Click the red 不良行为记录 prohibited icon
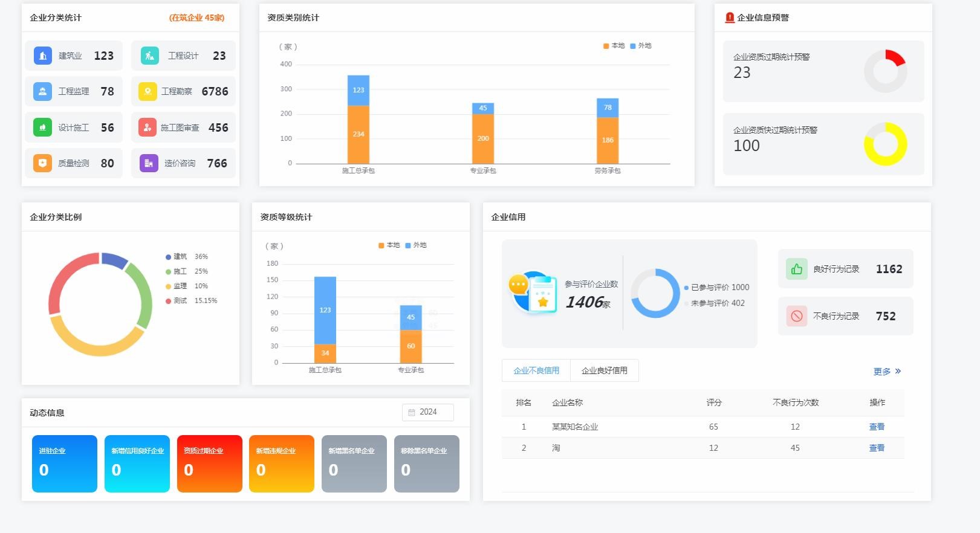 [x=796, y=316]
